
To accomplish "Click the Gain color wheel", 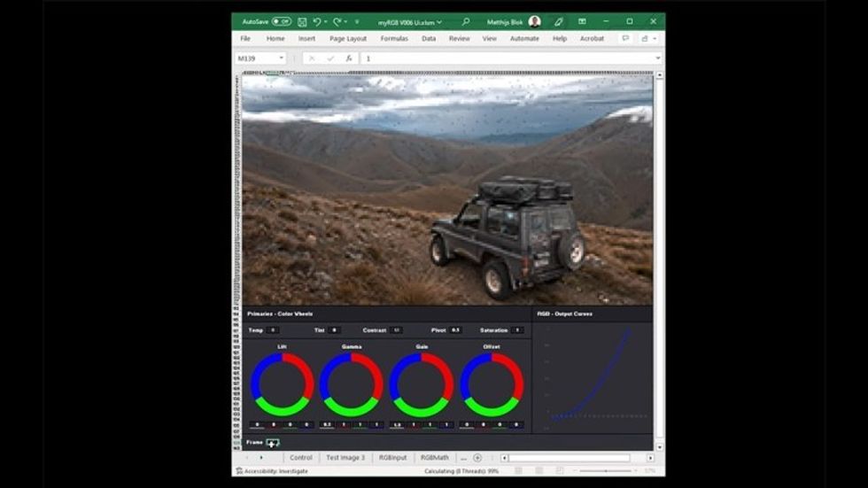I will click(x=422, y=384).
